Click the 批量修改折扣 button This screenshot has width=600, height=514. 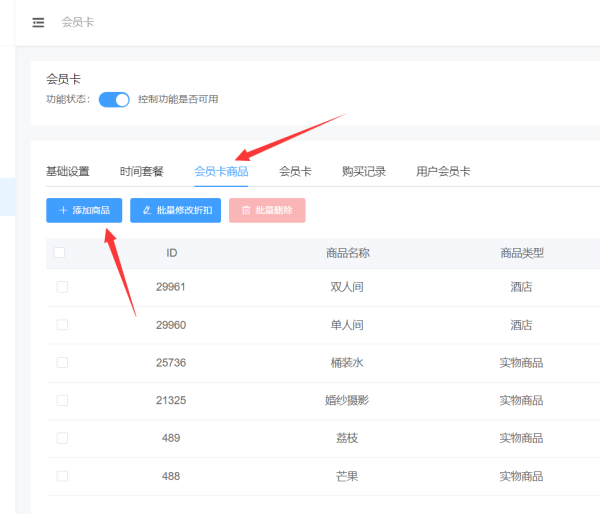175,211
